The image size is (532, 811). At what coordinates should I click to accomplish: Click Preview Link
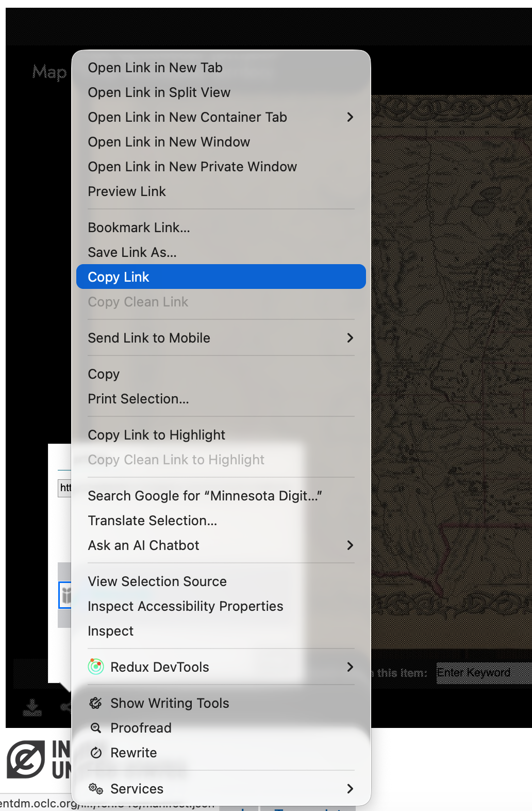pyautogui.click(x=221, y=191)
